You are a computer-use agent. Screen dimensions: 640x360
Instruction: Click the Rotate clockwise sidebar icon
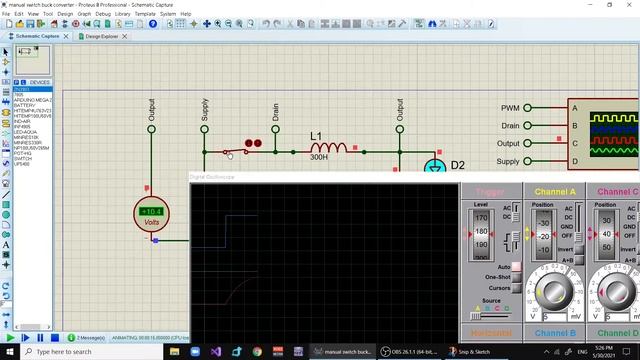pos(6,286)
